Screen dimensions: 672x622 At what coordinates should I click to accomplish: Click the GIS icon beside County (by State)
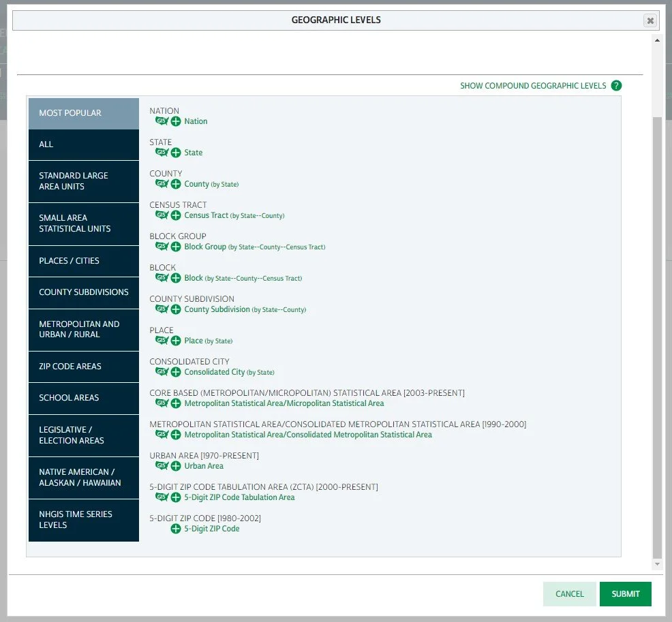coord(162,183)
